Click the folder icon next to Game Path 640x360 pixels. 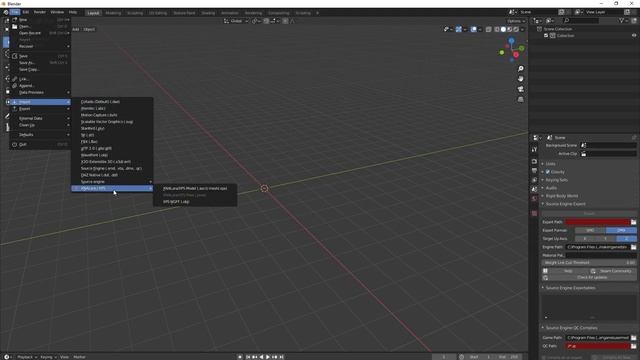click(x=633, y=338)
